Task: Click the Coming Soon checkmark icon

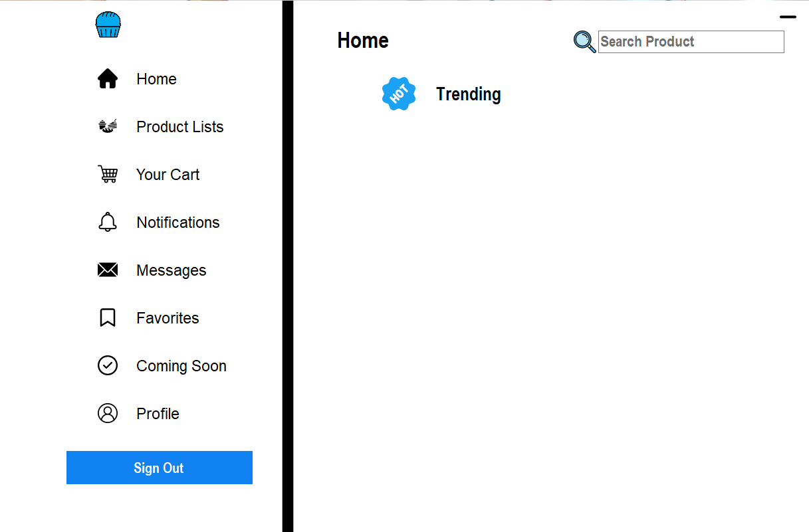Action: tap(108, 365)
